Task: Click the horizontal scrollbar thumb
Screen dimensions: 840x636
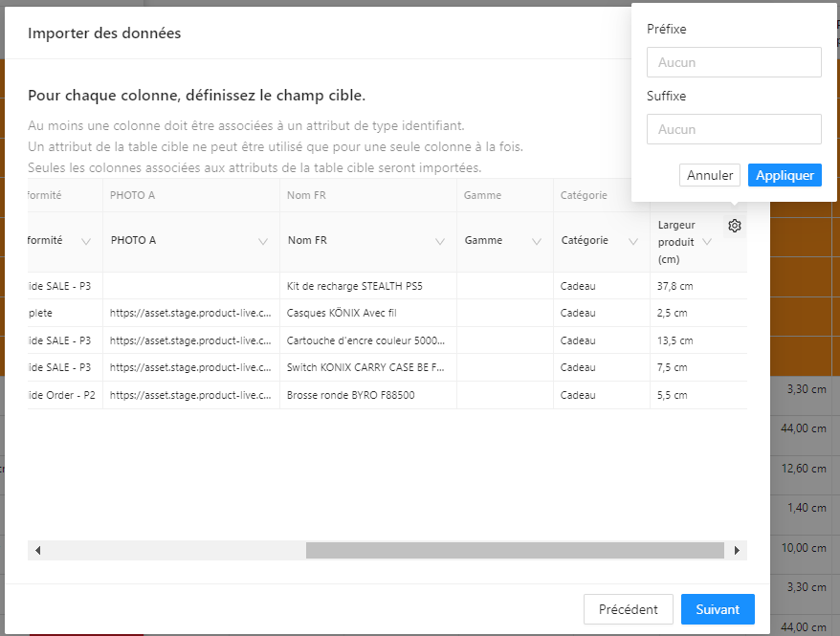Action: [x=515, y=551]
